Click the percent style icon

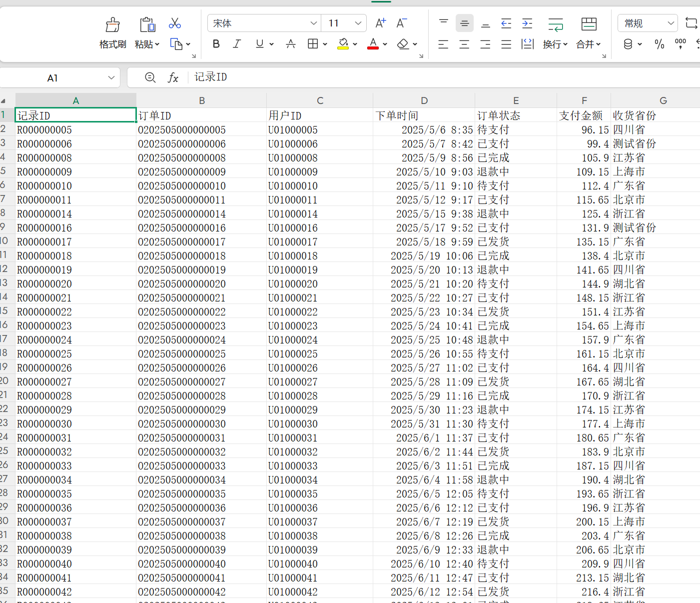coord(660,44)
